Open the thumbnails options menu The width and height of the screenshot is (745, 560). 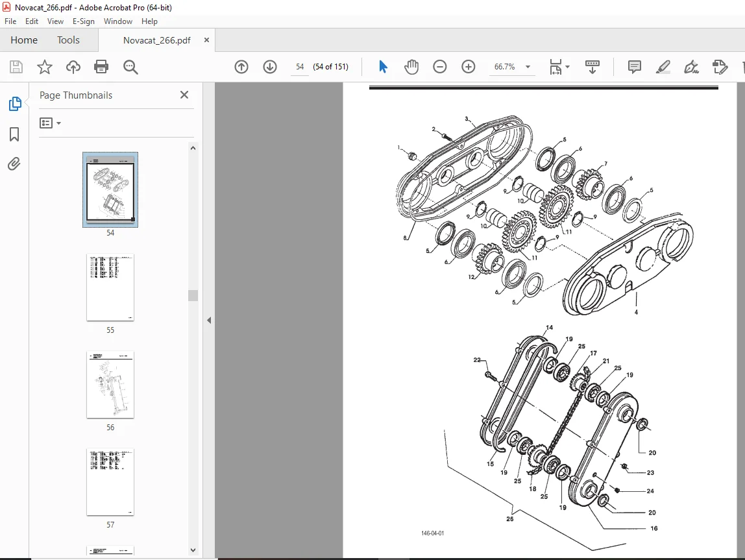[x=51, y=123]
